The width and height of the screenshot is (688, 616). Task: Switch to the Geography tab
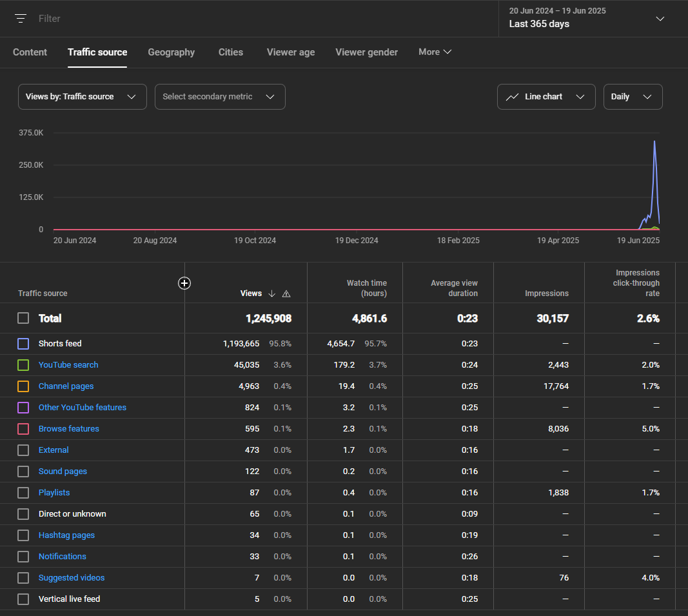click(171, 52)
